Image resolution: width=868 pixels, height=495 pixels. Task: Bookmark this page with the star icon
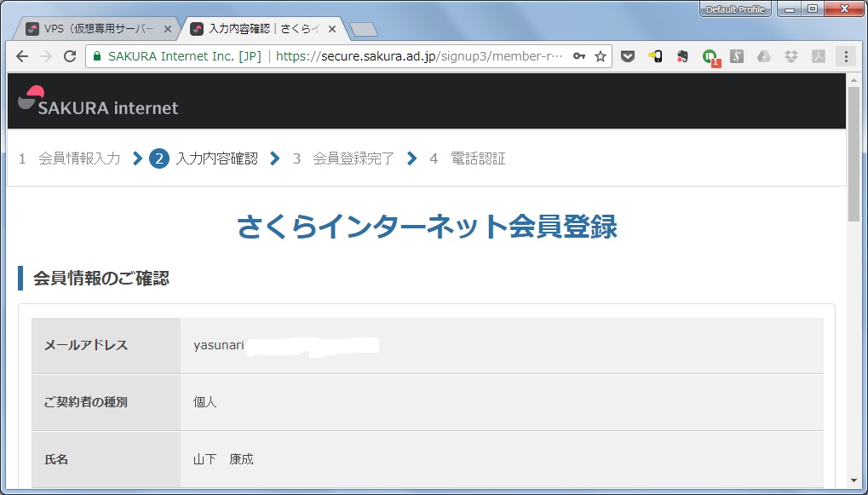pyautogui.click(x=600, y=56)
